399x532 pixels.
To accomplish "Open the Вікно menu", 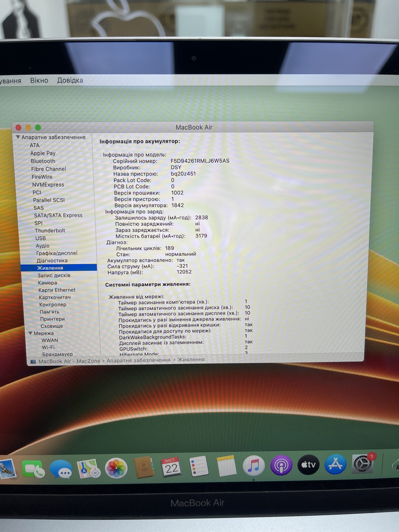I will click(39, 80).
